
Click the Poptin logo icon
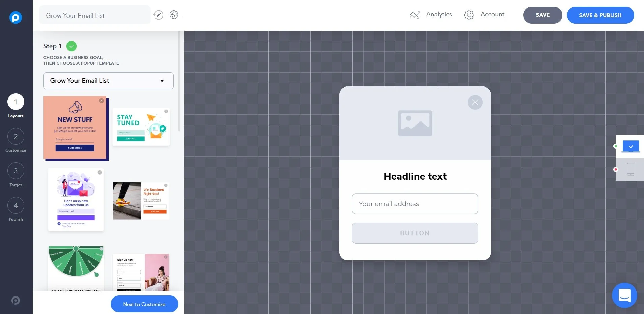(16, 17)
